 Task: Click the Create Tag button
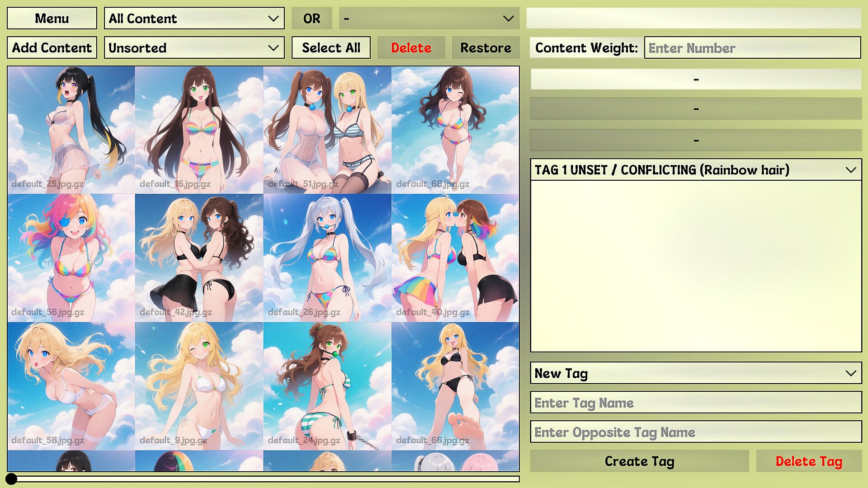[x=639, y=461]
